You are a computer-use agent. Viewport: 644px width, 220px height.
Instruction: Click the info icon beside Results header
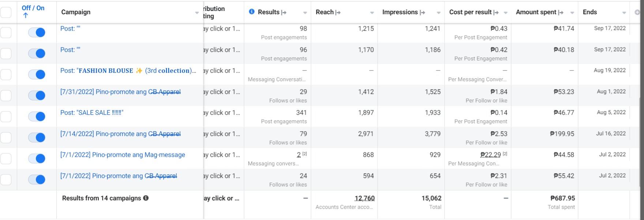252,12
